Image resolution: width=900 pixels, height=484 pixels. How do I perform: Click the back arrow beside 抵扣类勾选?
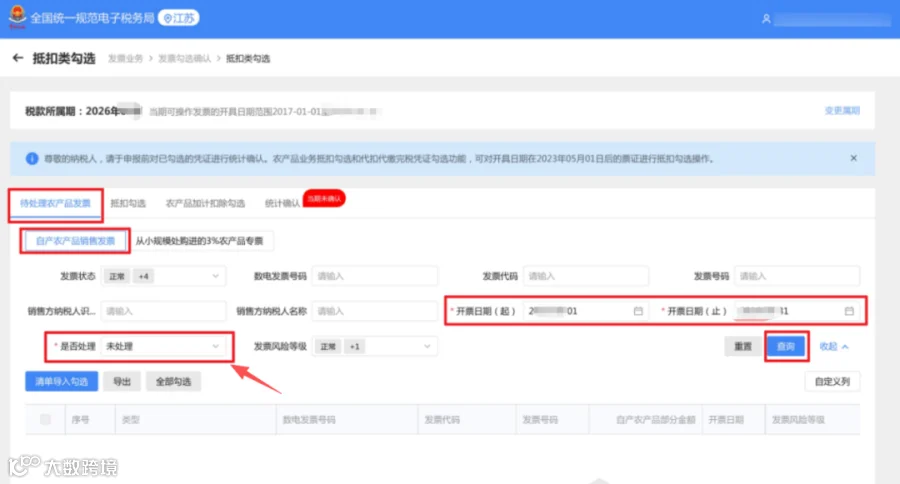(x=18, y=58)
